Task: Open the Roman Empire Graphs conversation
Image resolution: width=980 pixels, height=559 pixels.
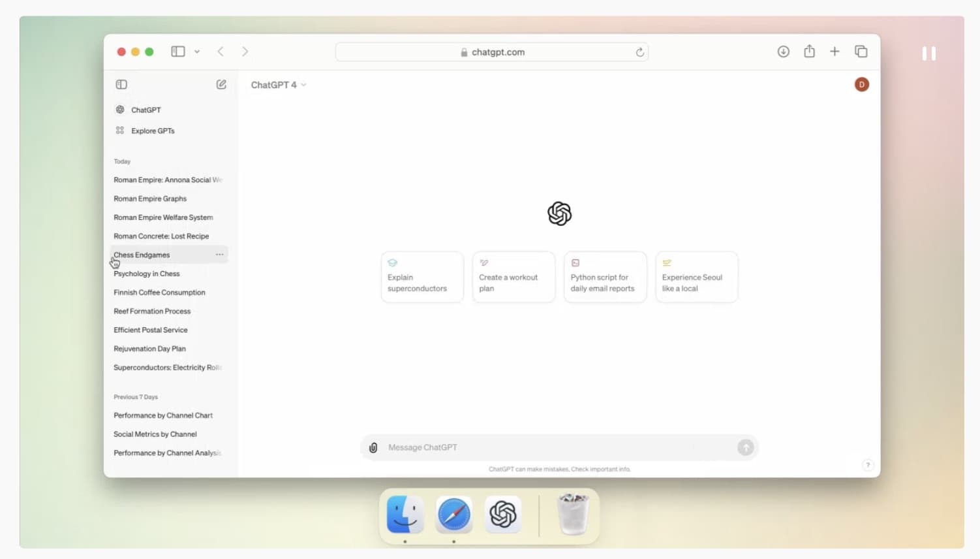Action: [x=150, y=199]
